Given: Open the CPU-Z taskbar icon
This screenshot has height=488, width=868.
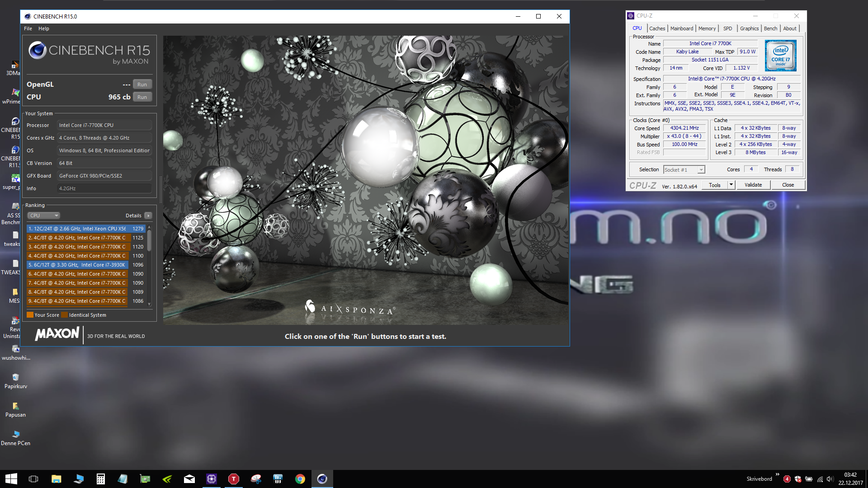Looking at the screenshot, I should [212, 479].
